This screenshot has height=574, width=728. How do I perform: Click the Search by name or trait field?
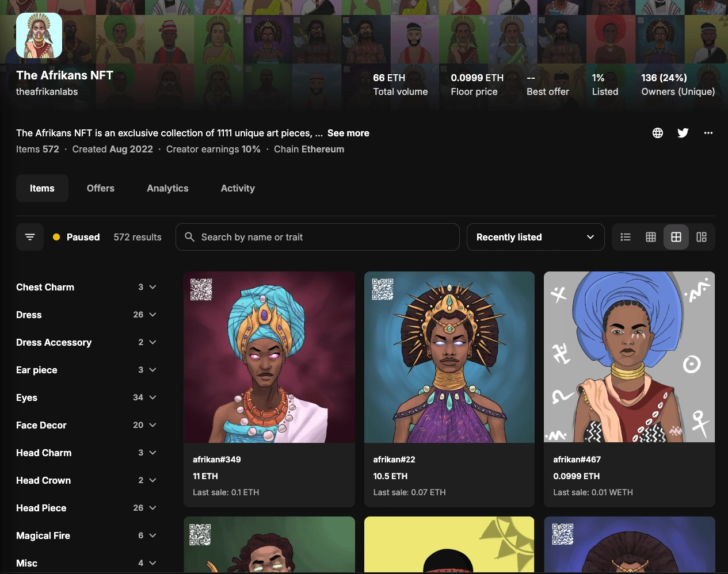[317, 237]
